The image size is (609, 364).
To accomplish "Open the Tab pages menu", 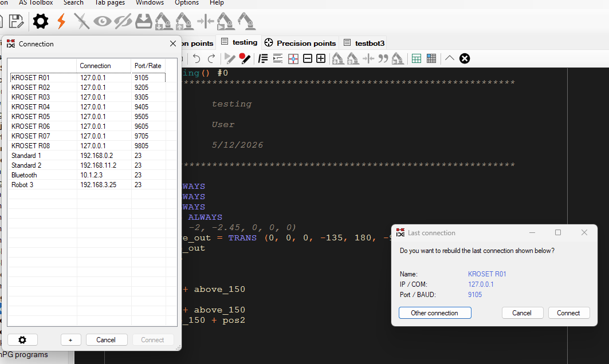I will point(110,3).
